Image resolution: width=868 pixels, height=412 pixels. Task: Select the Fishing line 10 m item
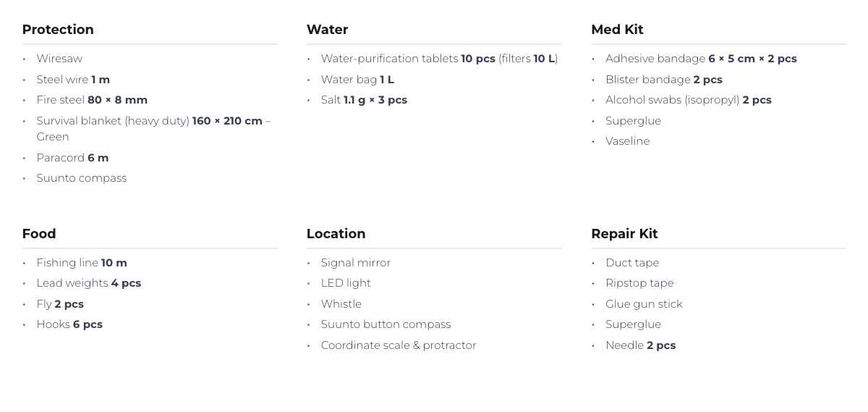coord(82,263)
